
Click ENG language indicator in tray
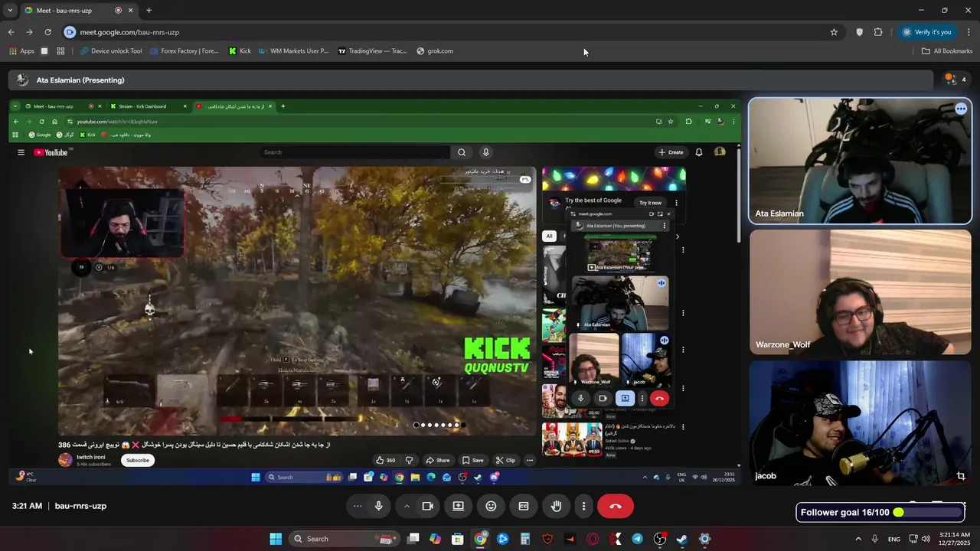(893, 539)
